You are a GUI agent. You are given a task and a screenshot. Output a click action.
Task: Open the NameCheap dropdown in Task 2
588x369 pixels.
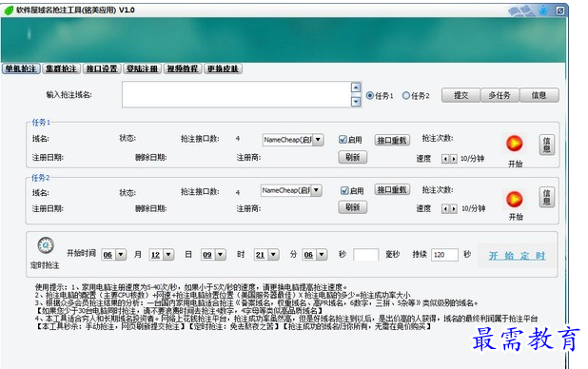click(x=317, y=190)
